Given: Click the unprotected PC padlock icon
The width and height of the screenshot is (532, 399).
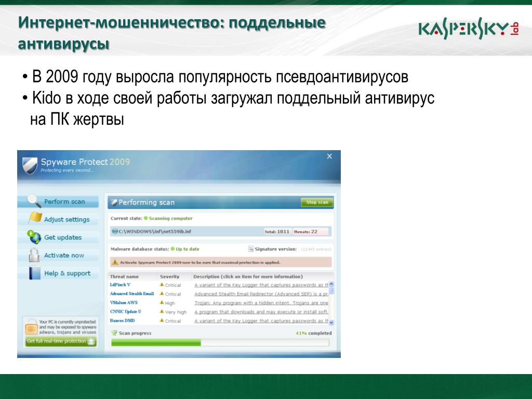Looking at the screenshot, I should click(31, 327).
